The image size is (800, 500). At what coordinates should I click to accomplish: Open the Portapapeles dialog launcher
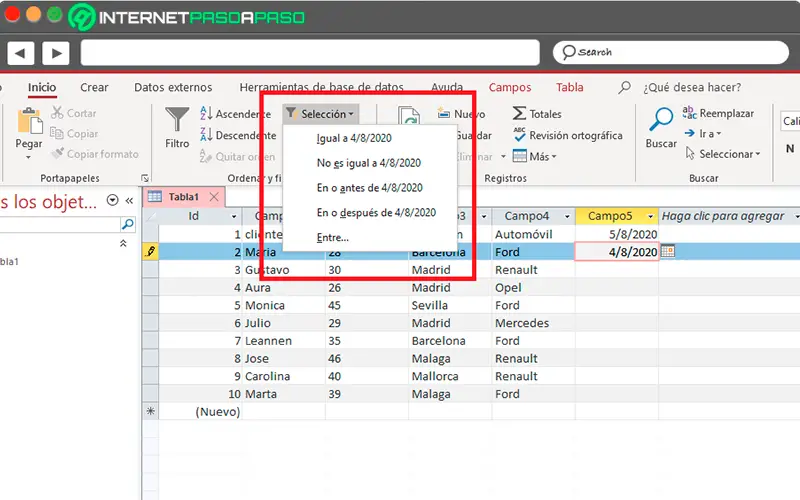(145, 178)
